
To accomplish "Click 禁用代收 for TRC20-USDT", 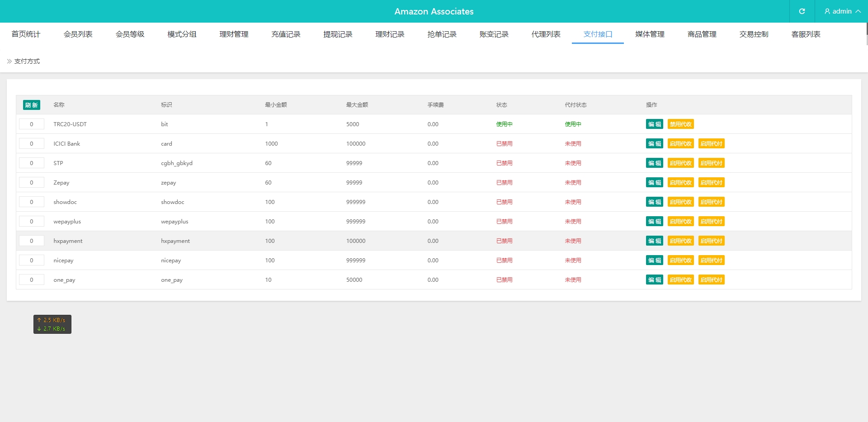I will tap(680, 124).
